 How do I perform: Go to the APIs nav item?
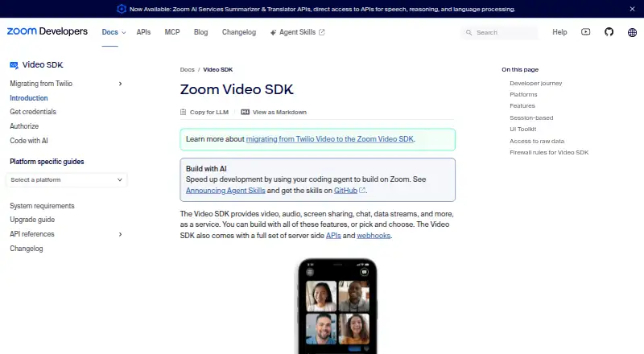[x=143, y=32]
